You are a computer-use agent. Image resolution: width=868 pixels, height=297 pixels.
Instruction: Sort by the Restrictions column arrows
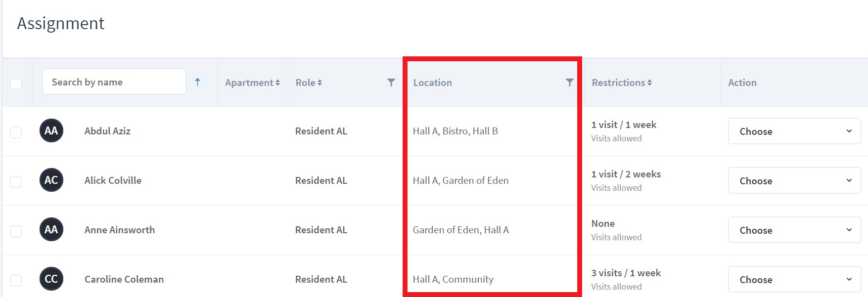coord(649,83)
